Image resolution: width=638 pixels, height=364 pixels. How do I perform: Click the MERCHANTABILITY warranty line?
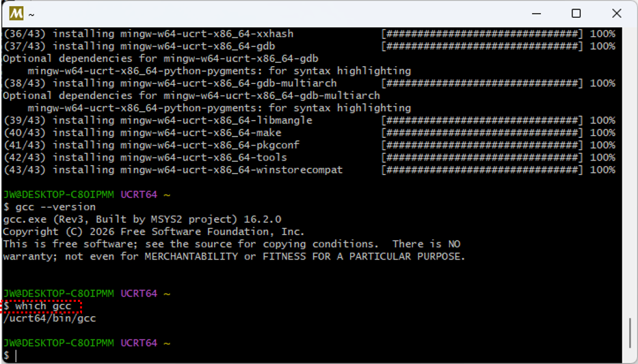(x=234, y=257)
